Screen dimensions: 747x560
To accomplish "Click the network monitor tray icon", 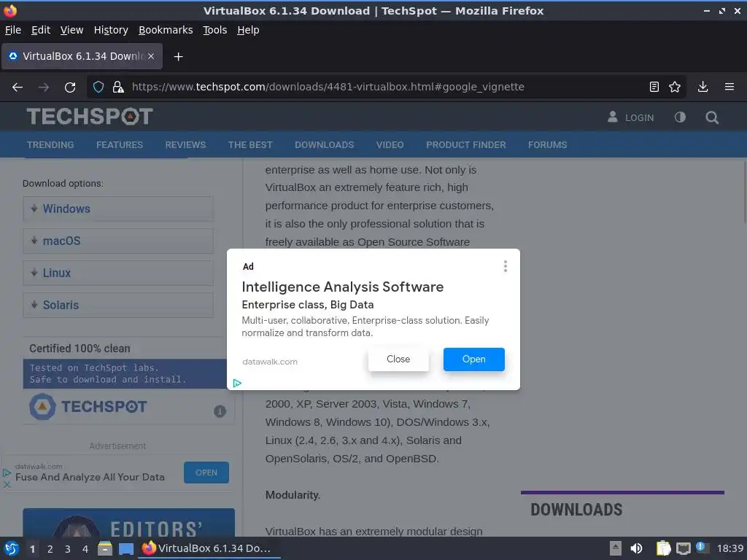I will click(x=684, y=548).
